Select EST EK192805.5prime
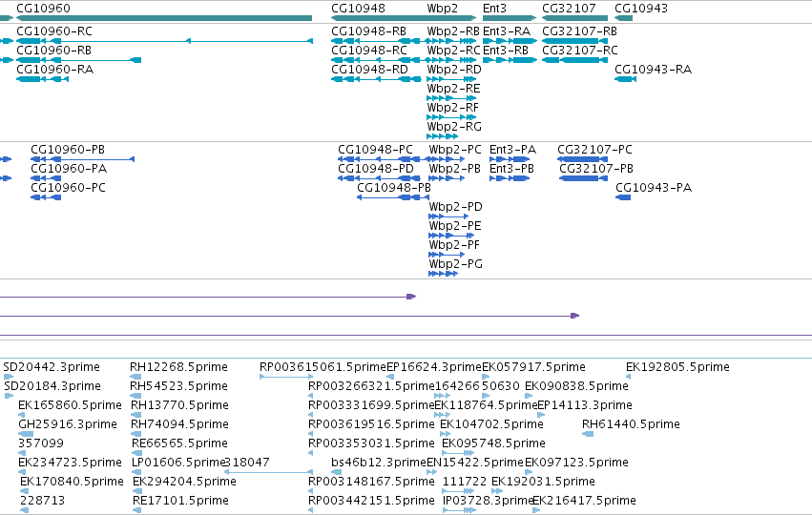This screenshot has width=812, height=515. click(x=677, y=367)
